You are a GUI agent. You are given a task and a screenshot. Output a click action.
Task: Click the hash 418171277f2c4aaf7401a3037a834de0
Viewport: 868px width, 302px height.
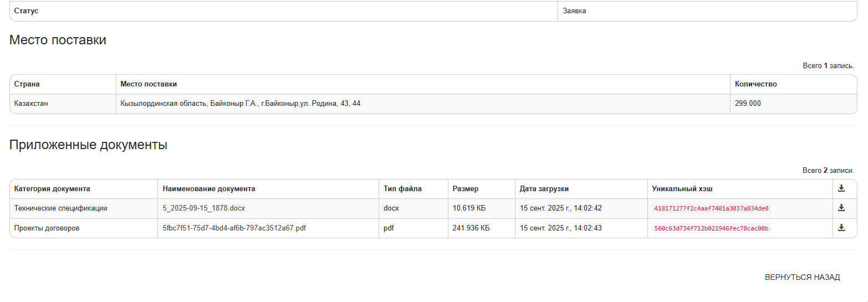(x=711, y=209)
